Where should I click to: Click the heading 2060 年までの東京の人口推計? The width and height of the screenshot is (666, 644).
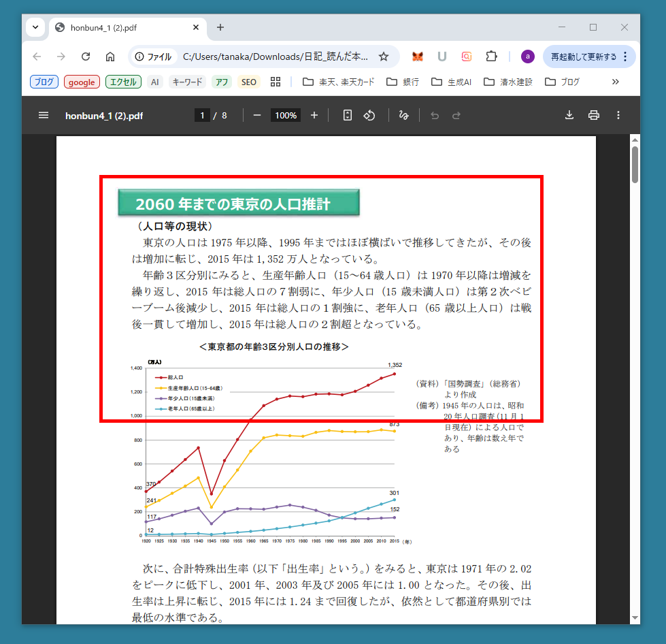pos(239,203)
